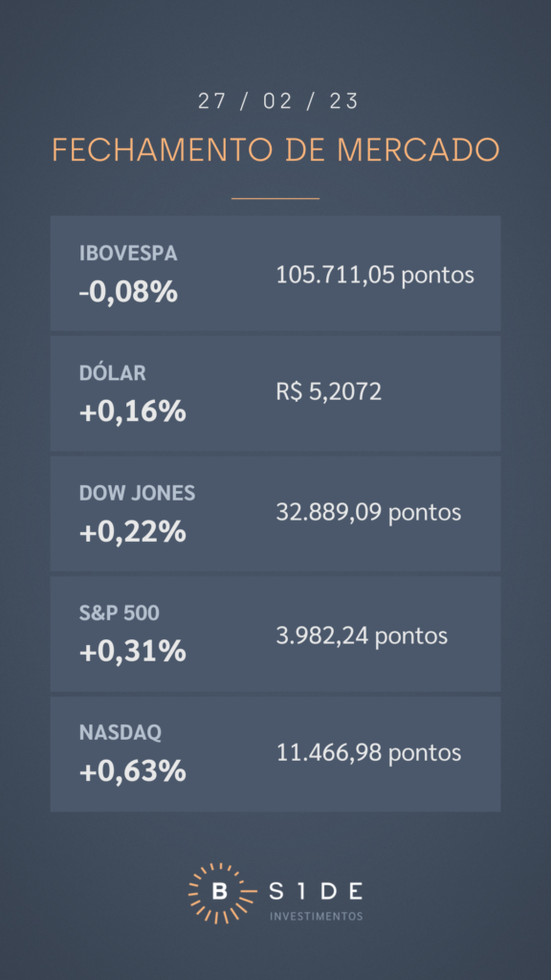Click the INVESTIMENTOS text under logo
The width and height of the screenshot is (551, 980).
[x=316, y=916]
